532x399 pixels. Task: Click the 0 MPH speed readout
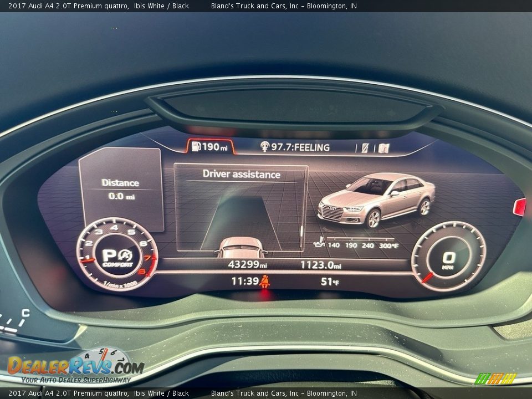coord(448,260)
